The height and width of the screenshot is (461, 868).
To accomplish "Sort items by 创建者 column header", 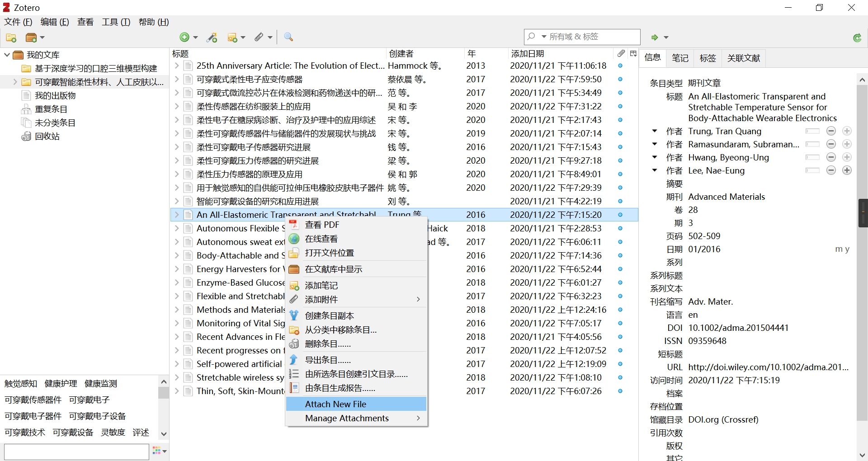I will pyautogui.click(x=425, y=53).
